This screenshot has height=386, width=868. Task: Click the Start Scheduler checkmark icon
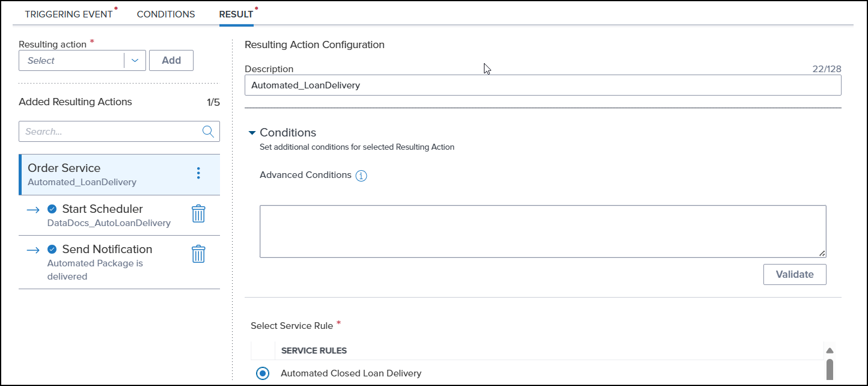point(52,209)
